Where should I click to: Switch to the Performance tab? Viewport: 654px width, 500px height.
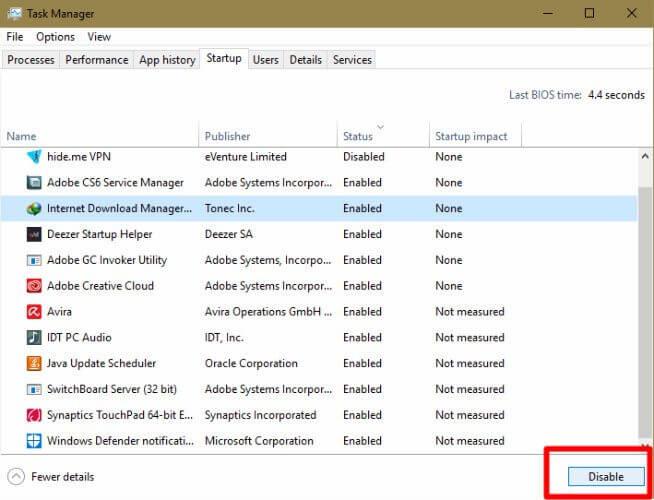pyautogui.click(x=97, y=60)
